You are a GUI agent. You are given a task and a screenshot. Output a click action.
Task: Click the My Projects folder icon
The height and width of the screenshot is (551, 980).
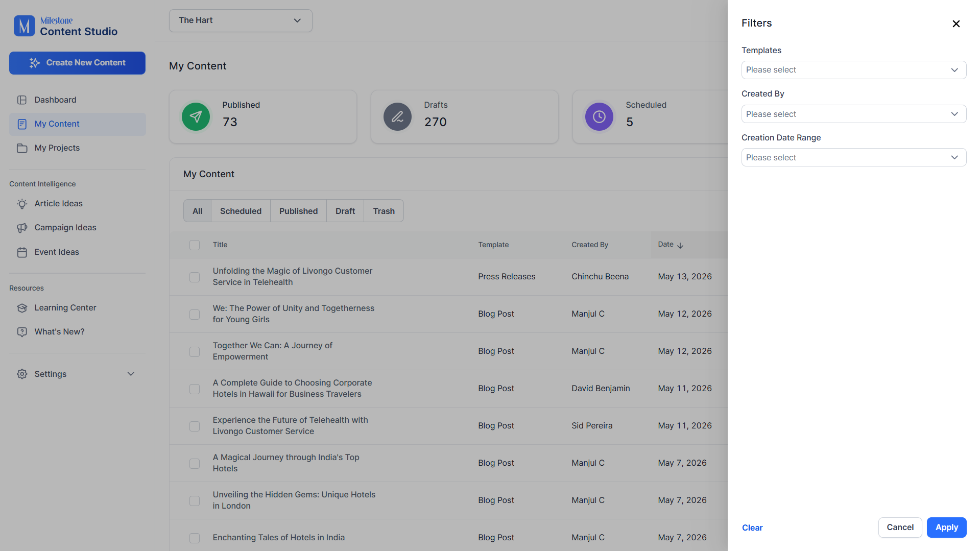(22, 148)
